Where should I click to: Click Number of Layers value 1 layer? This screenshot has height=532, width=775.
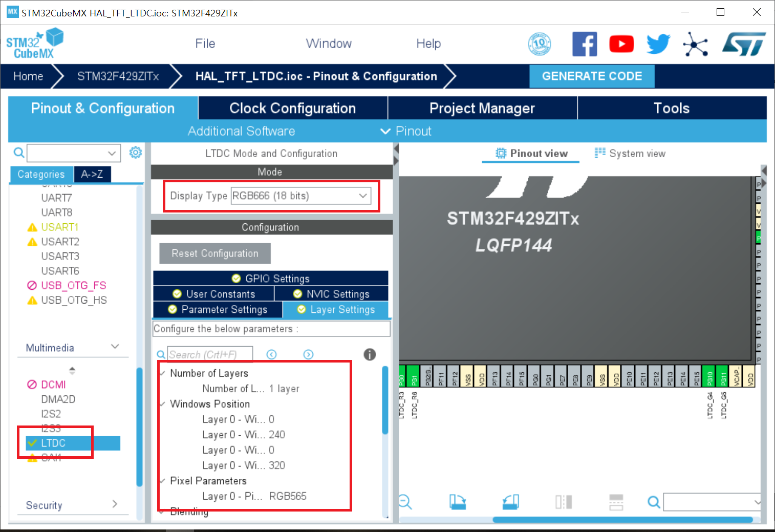coord(284,389)
